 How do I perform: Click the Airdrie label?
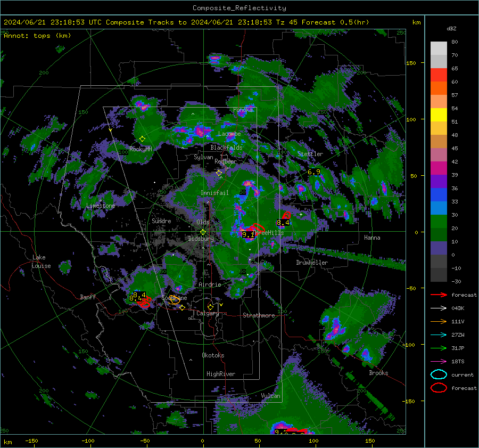coord(210,284)
